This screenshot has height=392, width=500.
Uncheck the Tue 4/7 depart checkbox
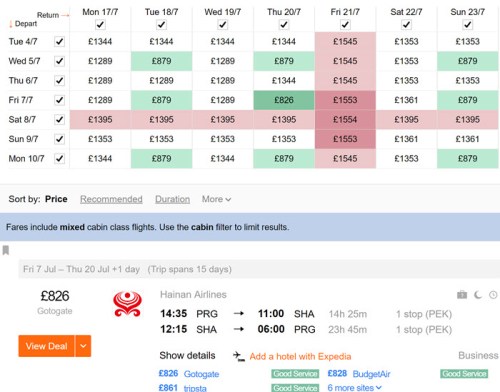pos(60,42)
